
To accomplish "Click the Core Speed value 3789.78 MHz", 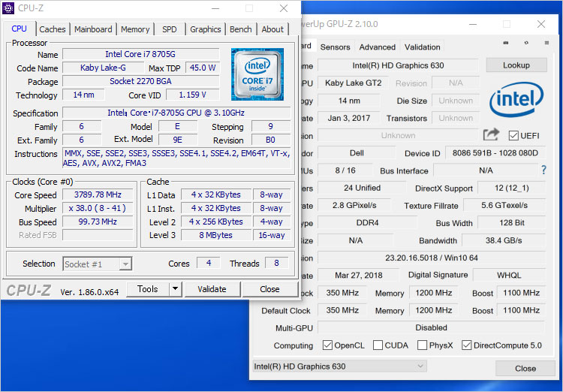I will tap(98, 194).
